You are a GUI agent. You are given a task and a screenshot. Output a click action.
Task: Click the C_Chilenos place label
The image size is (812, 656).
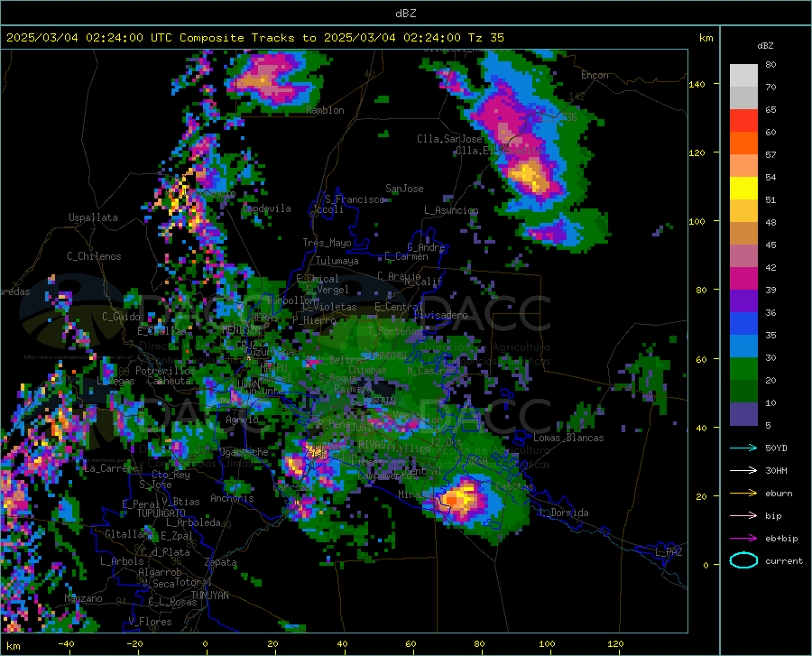(94, 256)
